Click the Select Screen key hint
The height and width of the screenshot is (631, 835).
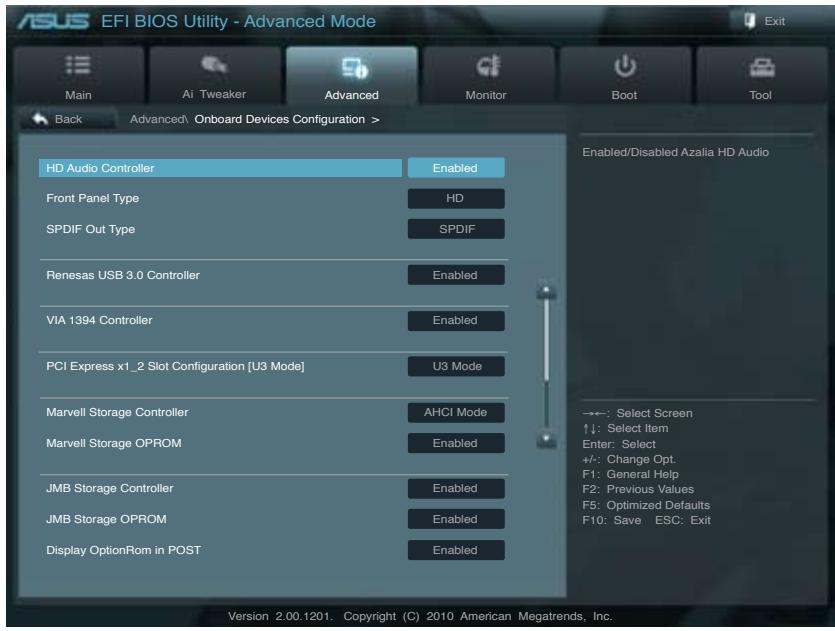tap(637, 413)
